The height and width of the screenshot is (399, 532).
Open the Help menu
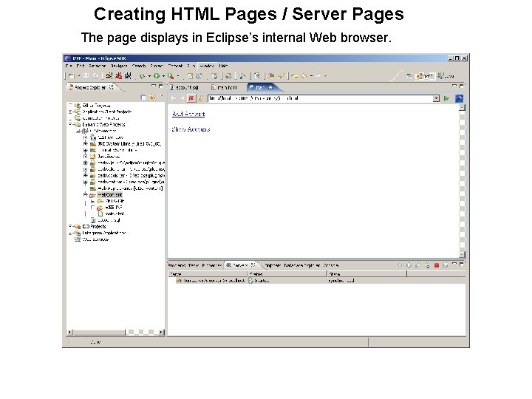223,66
